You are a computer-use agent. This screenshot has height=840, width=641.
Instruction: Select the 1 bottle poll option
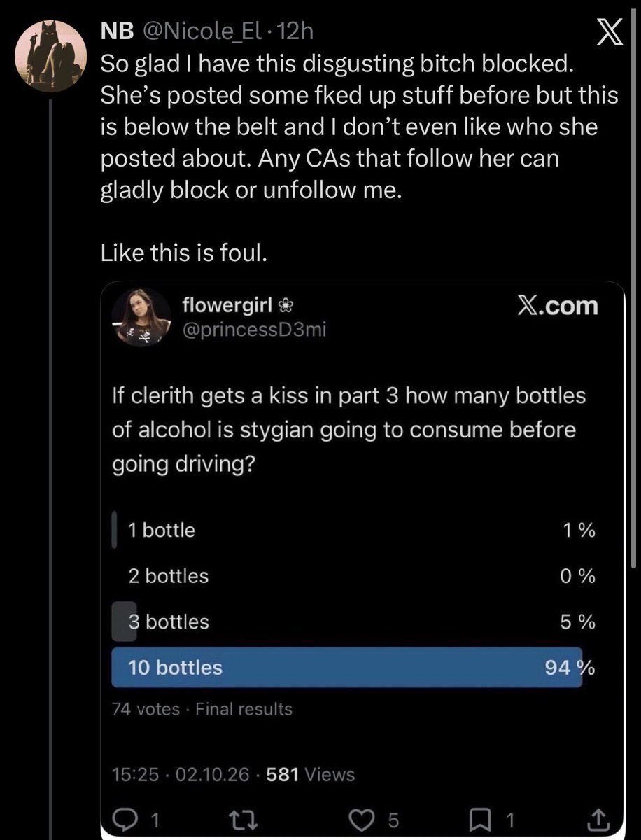[353, 530]
